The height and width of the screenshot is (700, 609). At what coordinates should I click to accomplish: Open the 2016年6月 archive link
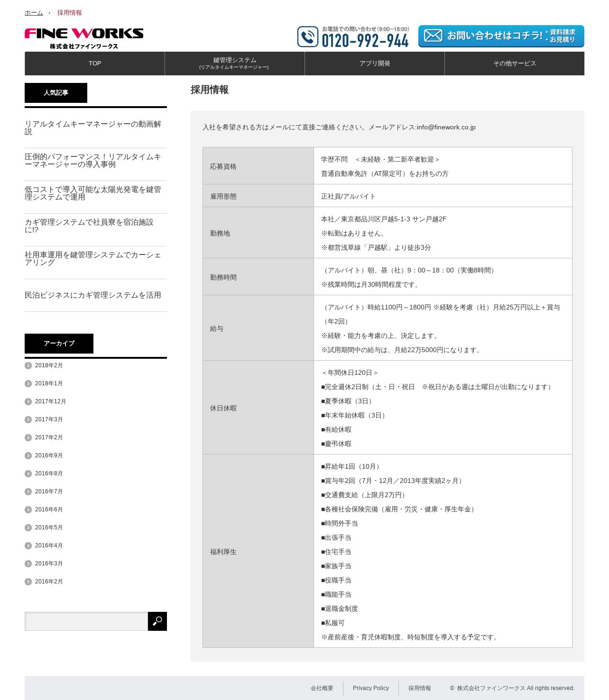tap(49, 509)
